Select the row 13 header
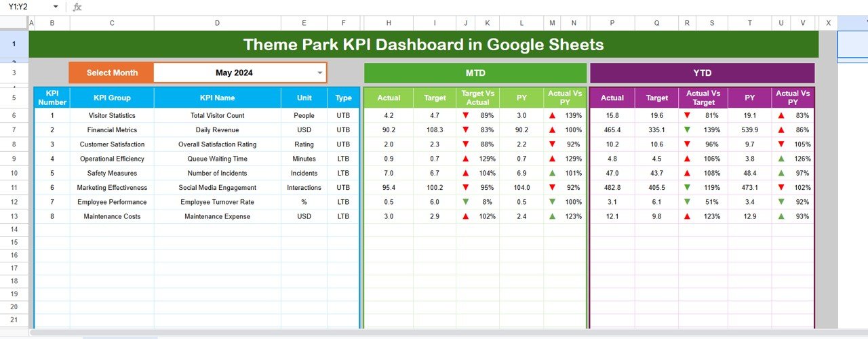 tap(14, 217)
